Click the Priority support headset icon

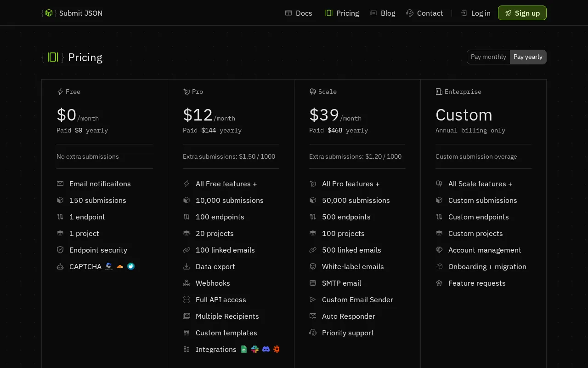313,333
